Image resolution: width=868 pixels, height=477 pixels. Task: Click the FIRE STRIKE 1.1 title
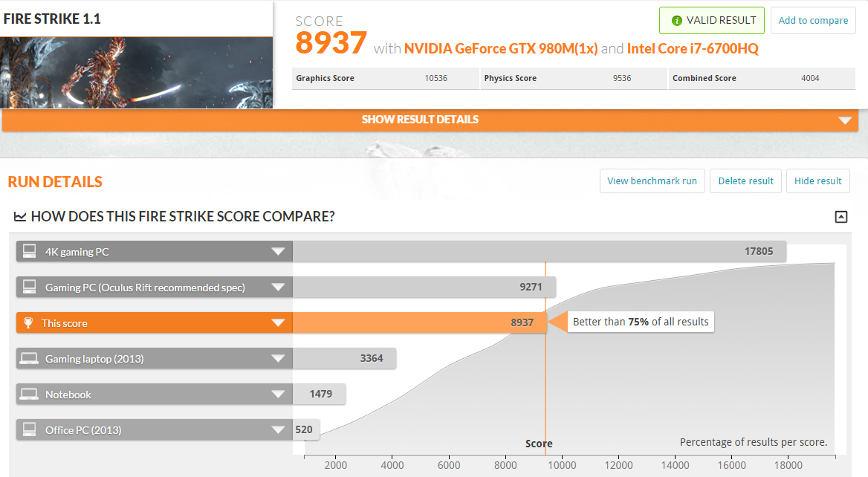click(x=52, y=19)
